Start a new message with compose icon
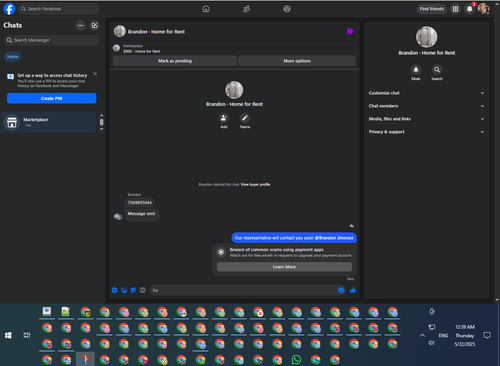This screenshot has height=366, width=500. click(95, 25)
